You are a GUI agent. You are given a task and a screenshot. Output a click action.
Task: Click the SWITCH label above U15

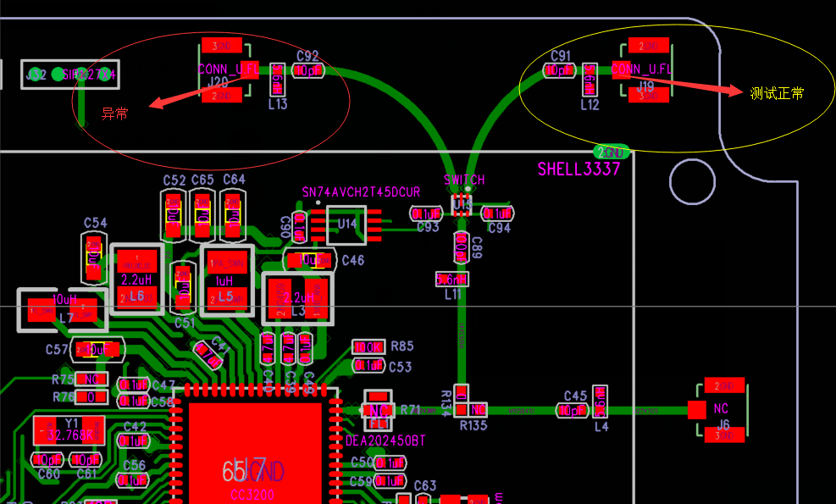click(464, 180)
